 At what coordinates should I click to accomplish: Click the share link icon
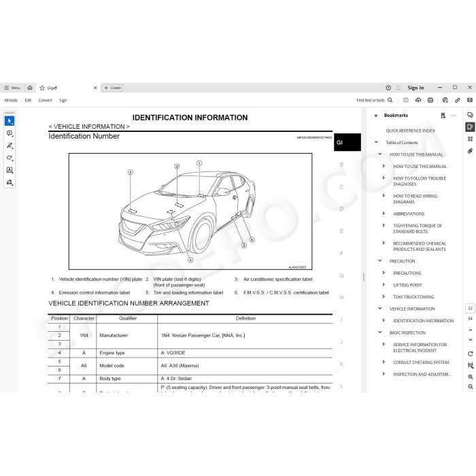(458, 100)
